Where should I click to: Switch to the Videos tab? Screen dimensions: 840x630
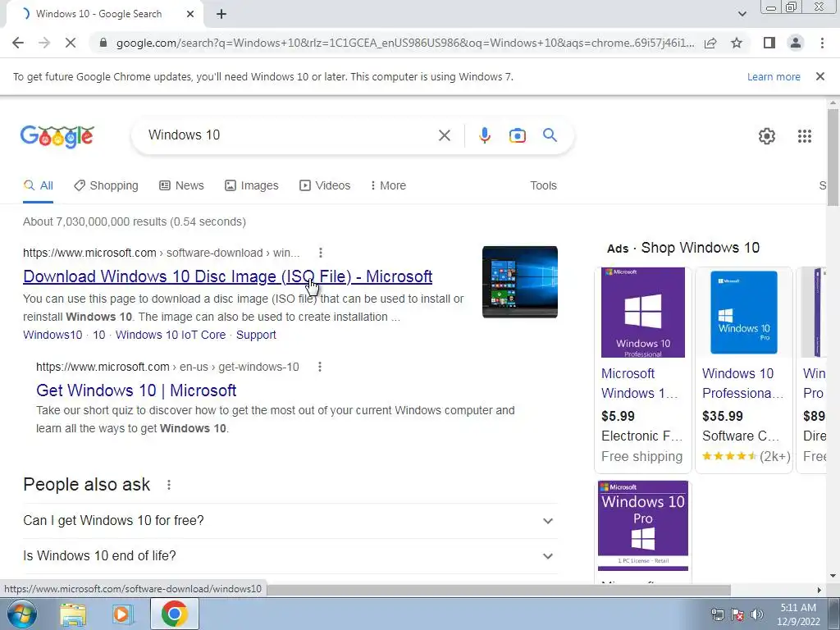325,185
